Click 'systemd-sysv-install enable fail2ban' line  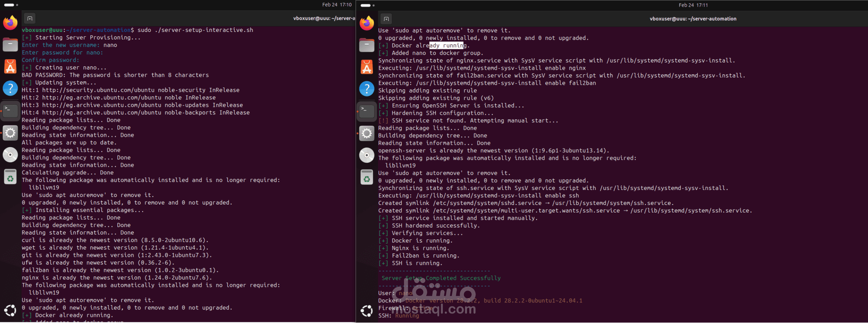487,83
